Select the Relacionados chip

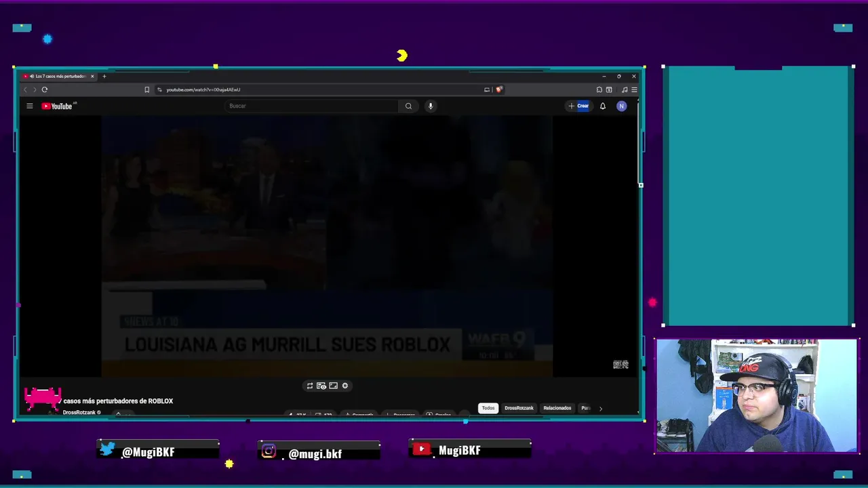(x=557, y=408)
